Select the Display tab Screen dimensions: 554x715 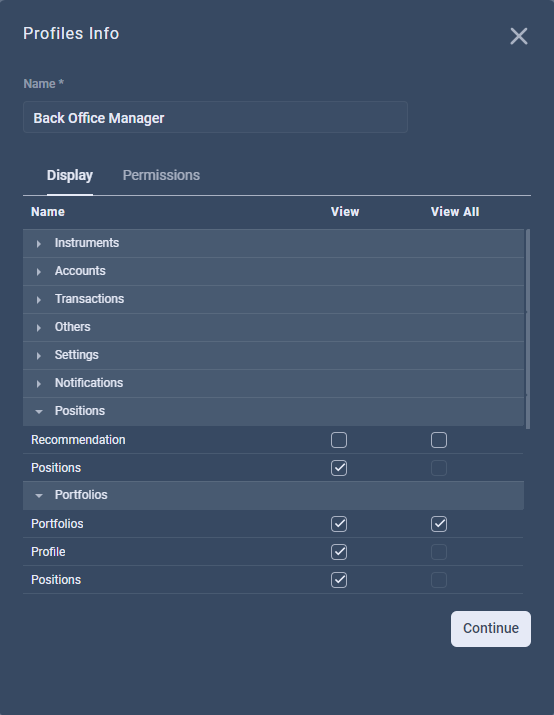click(70, 176)
